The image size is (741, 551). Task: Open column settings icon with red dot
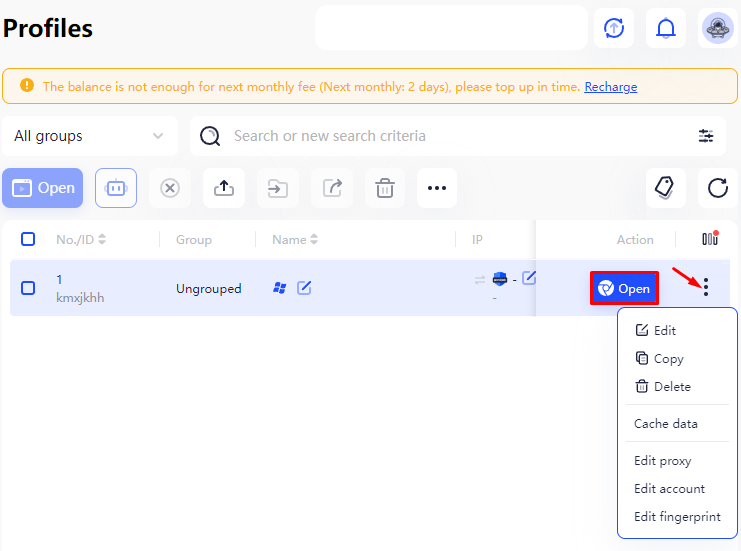click(x=710, y=238)
